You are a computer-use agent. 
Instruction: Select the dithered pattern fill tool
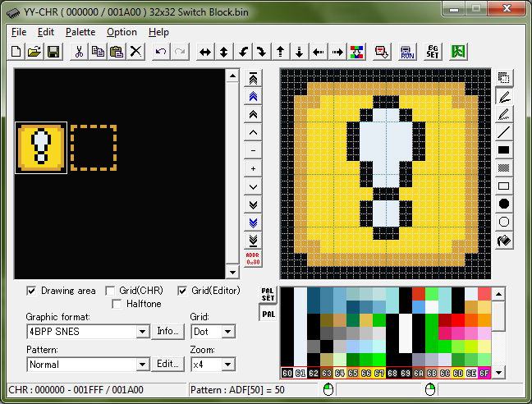click(504, 168)
